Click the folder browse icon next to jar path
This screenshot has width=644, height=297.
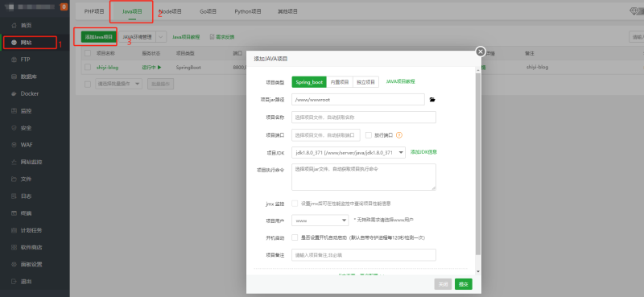click(x=432, y=100)
